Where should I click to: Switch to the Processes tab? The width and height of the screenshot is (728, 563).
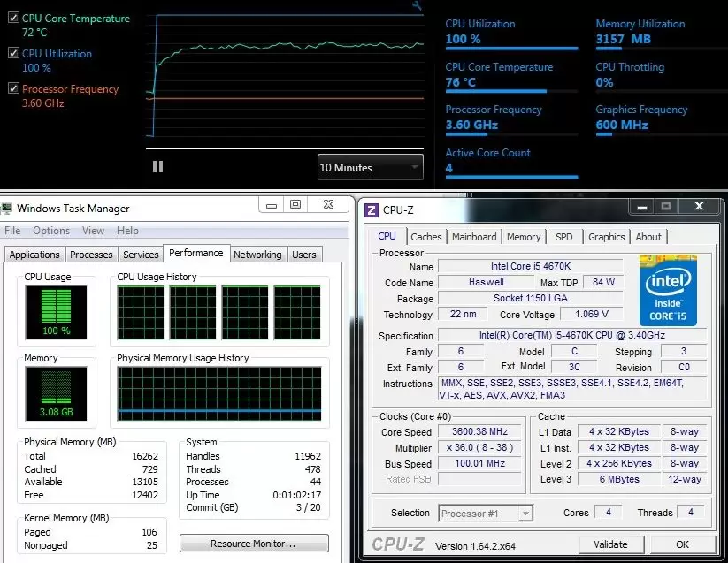point(91,255)
